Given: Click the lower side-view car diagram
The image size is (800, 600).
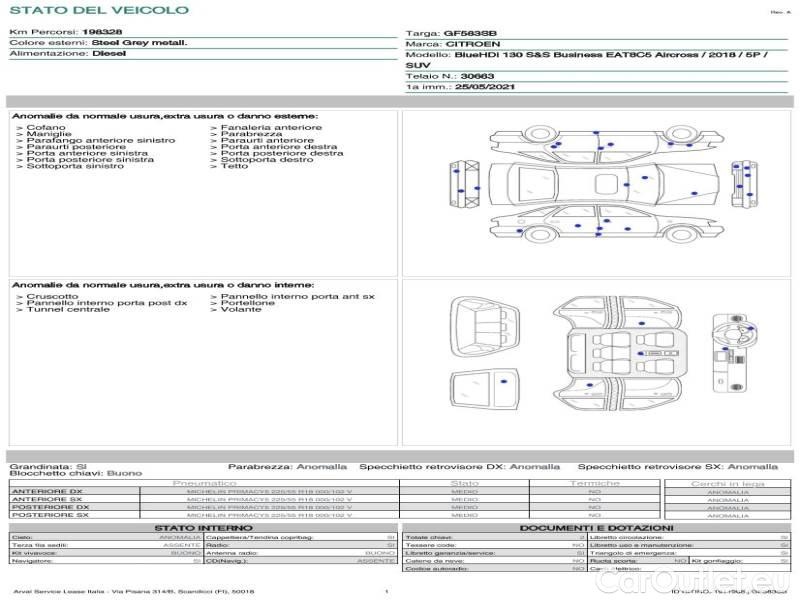Looking at the screenshot, I should pyautogui.click(x=606, y=222).
